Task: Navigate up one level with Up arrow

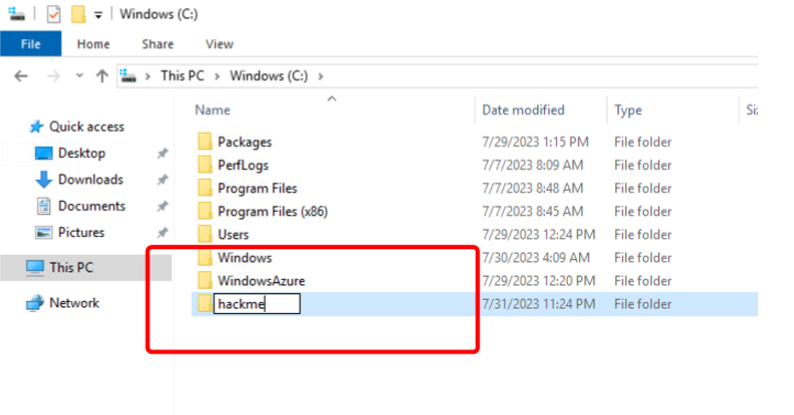Action: click(102, 76)
